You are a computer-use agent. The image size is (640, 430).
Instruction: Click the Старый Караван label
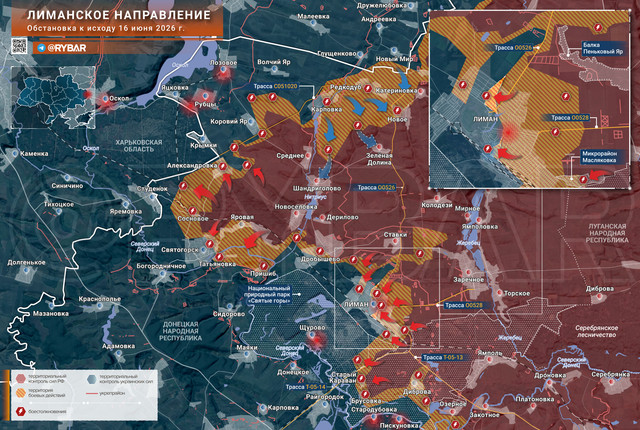[343, 377]
